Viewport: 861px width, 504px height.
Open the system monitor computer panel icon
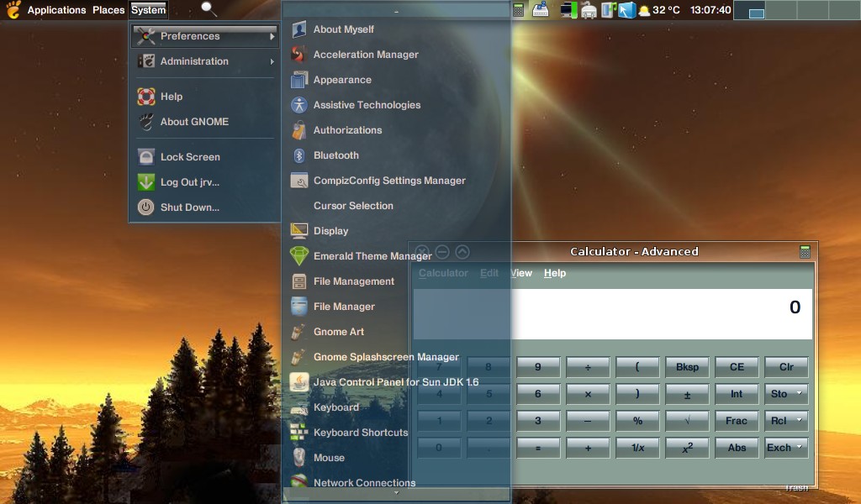coord(569,10)
